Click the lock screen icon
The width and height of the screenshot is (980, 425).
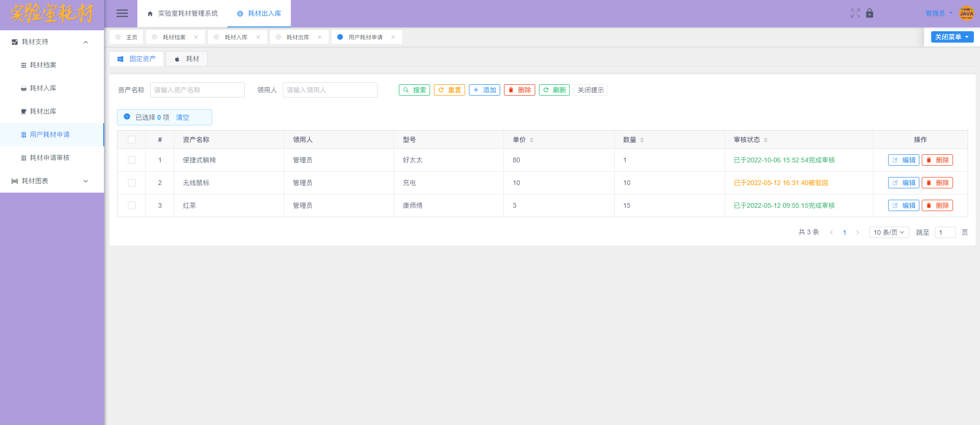click(870, 13)
